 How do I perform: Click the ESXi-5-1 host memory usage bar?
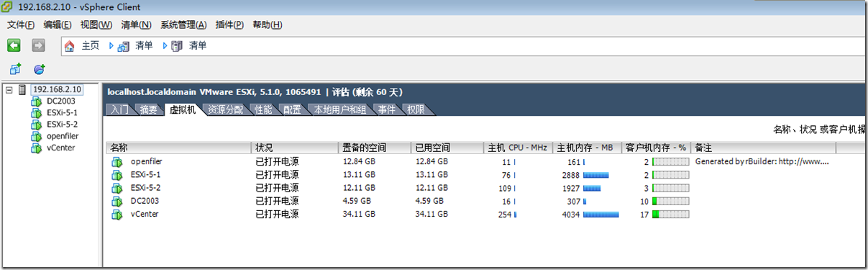click(595, 175)
